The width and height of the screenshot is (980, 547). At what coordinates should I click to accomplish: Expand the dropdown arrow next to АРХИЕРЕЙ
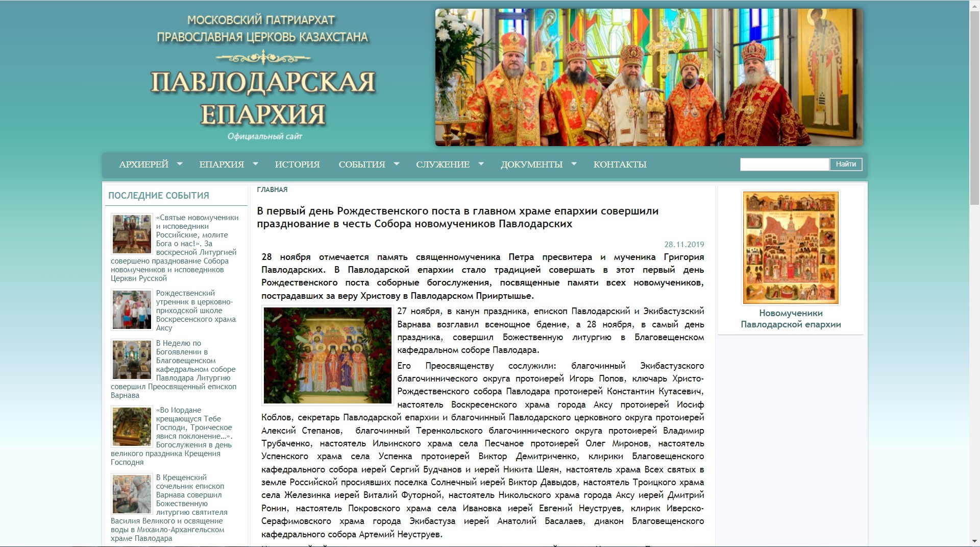point(180,164)
